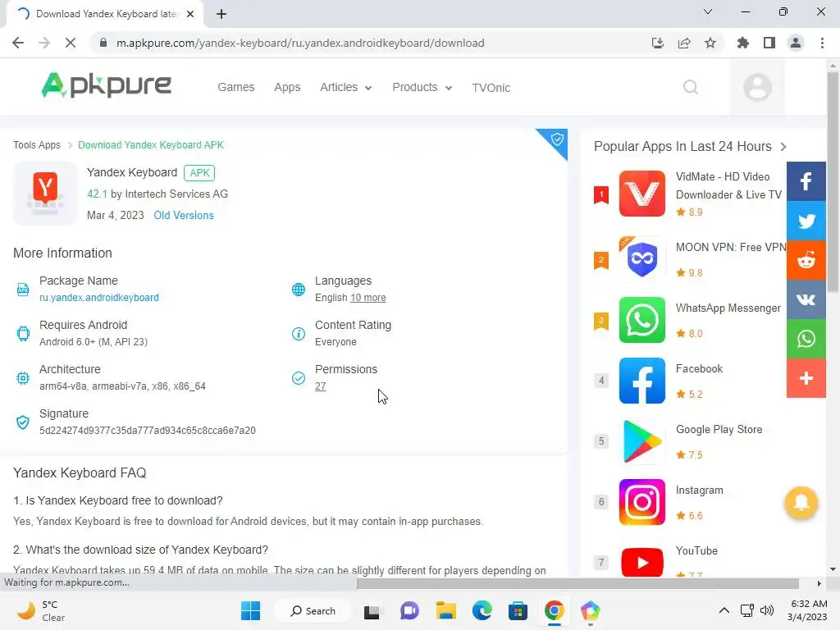Open the TVOnic menu item
Viewport: 840px width, 630px height.
[x=491, y=88]
